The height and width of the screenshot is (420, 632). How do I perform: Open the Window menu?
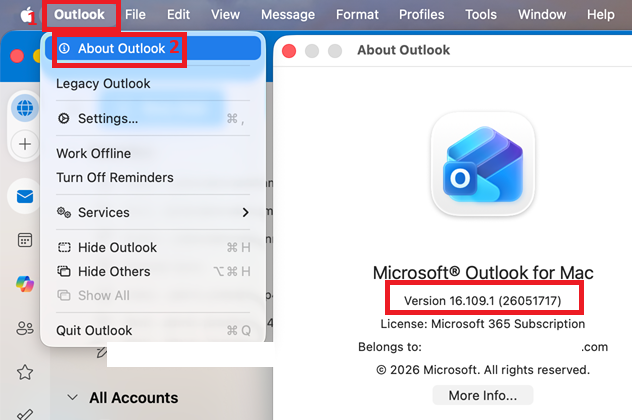point(542,15)
